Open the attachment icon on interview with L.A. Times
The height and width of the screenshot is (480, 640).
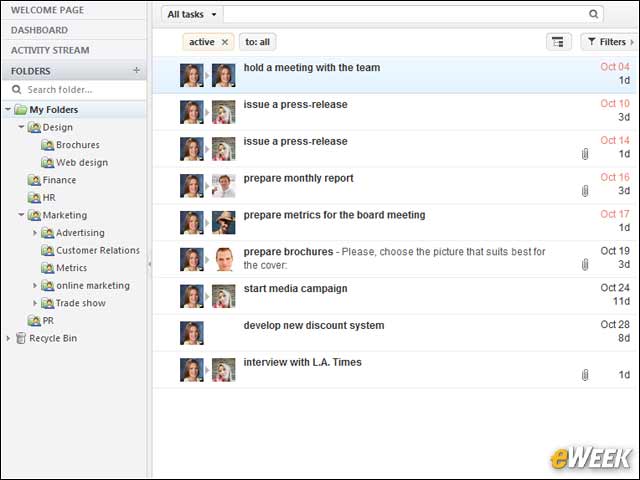(x=585, y=375)
